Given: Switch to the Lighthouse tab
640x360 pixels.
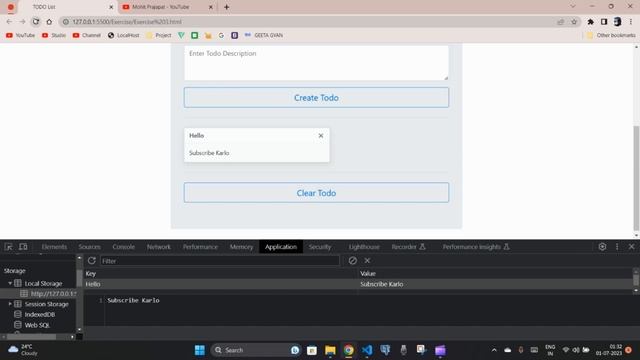Looking at the screenshot, I should point(364,247).
